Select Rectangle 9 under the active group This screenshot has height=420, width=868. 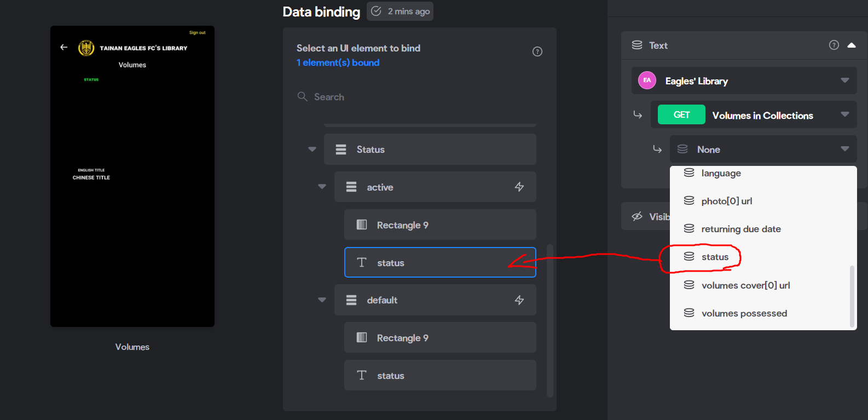(x=440, y=225)
